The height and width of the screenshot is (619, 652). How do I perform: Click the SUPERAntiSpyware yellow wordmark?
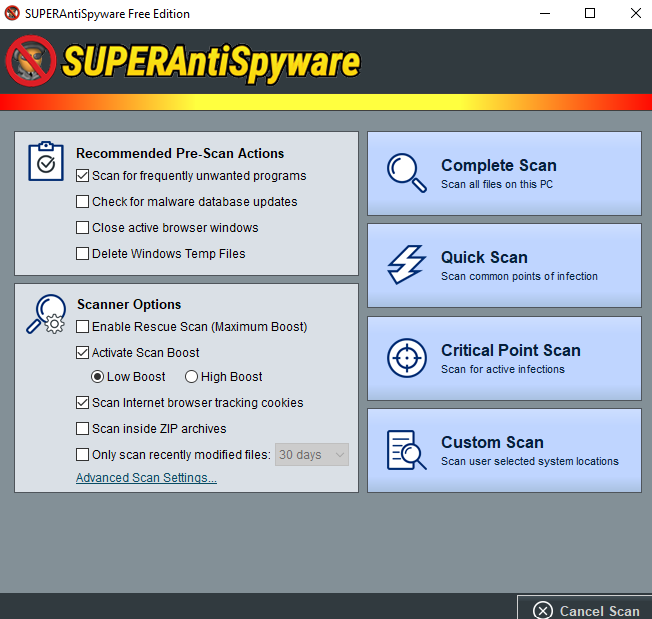pos(211,62)
